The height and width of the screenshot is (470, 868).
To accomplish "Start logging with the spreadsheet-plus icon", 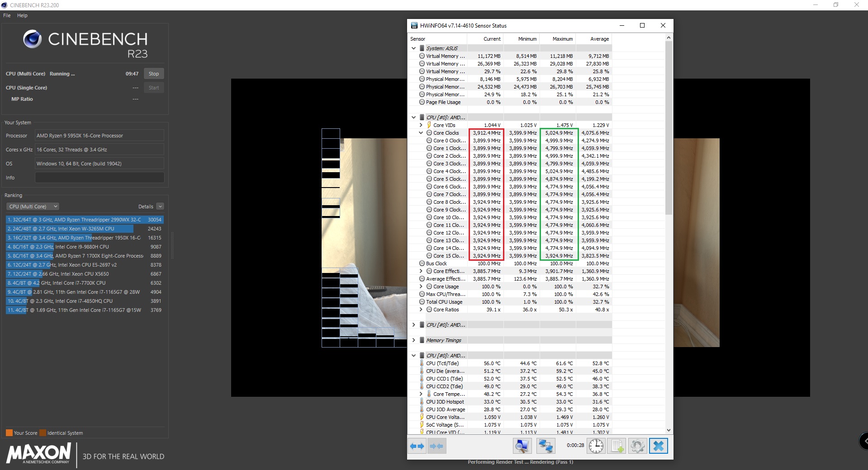I will tap(617, 446).
